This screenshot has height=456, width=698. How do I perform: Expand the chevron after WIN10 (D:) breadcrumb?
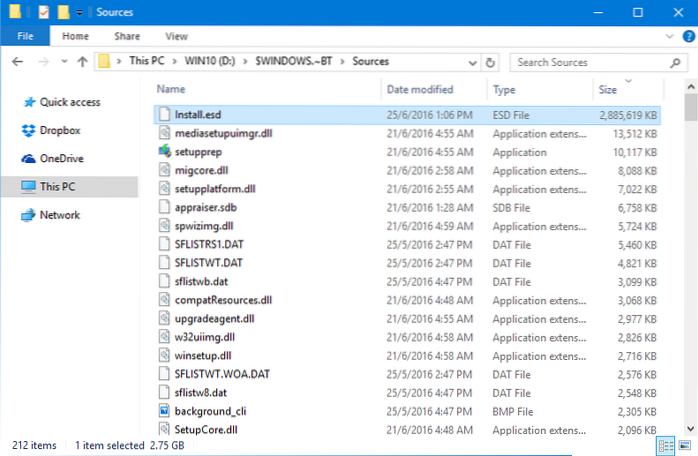pos(245,61)
